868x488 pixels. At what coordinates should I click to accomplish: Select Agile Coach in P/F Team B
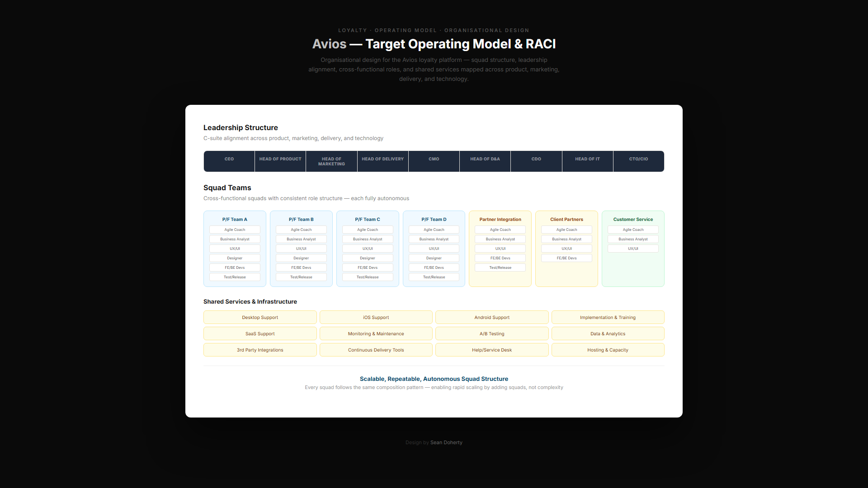[301, 230]
